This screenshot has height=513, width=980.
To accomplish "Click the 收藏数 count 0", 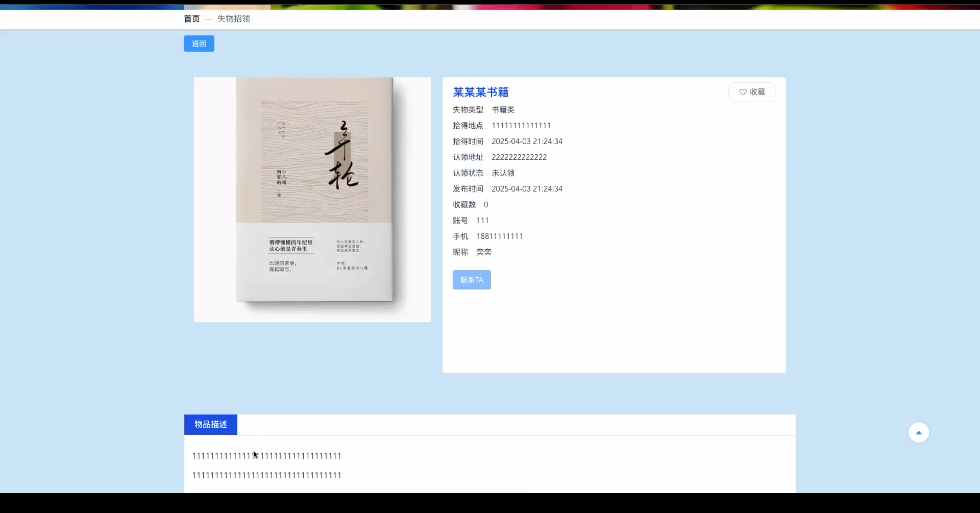I will coord(486,205).
